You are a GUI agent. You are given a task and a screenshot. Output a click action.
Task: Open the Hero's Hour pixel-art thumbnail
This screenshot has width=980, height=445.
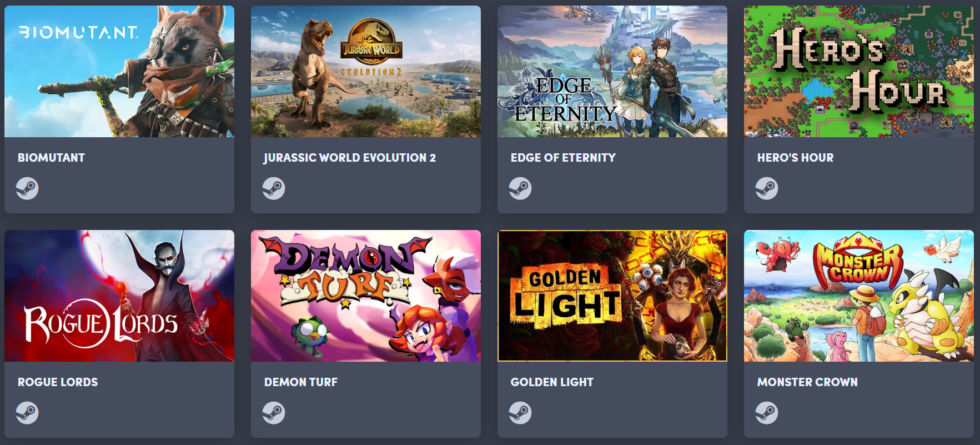click(859, 71)
